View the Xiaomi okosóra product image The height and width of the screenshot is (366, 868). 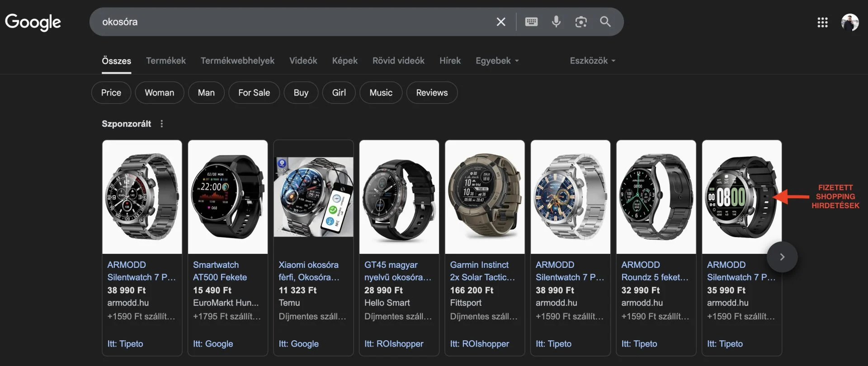313,197
